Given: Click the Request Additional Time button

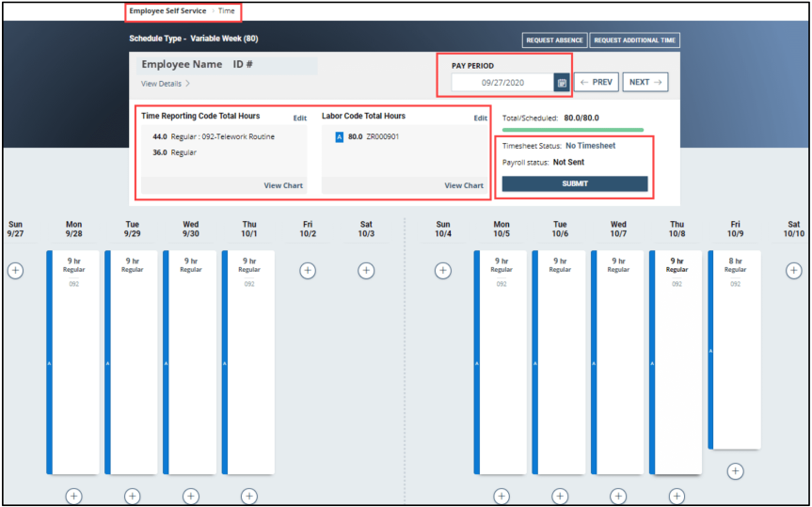Looking at the screenshot, I should click(x=635, y=40).
